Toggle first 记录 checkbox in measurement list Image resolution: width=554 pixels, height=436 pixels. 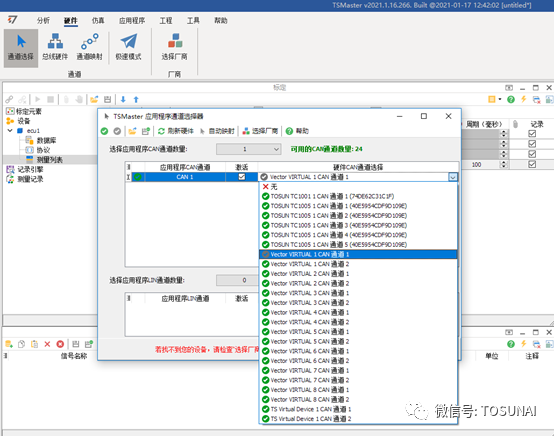(x=532, y=134)
